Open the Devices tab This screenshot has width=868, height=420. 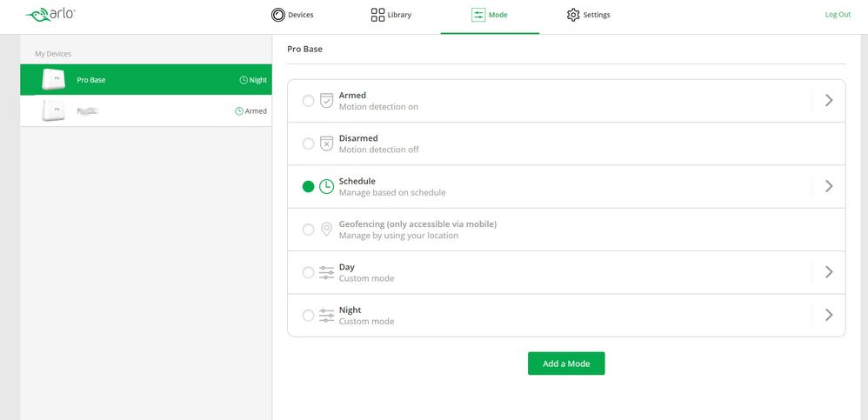[x=292, y=15]
